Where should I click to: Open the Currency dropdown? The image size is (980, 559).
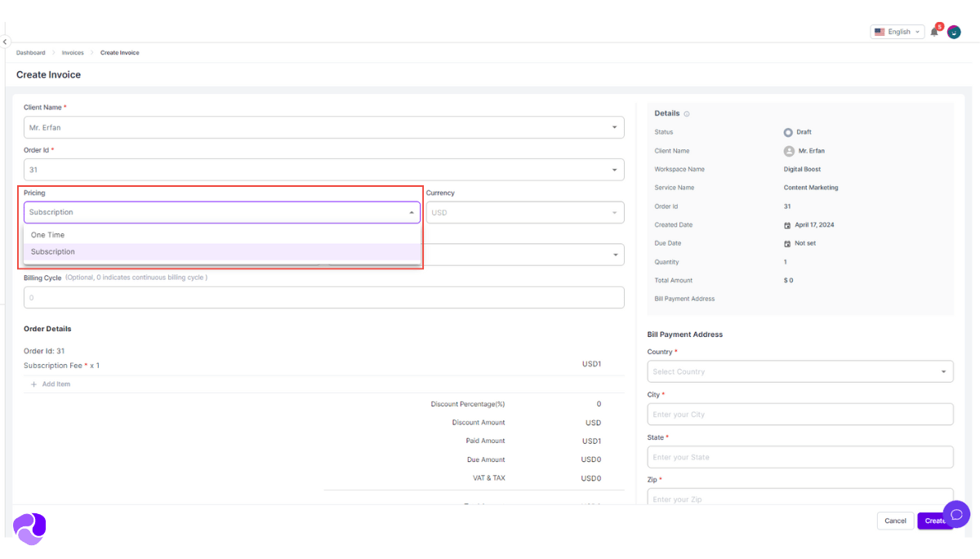tap(524, 211)
